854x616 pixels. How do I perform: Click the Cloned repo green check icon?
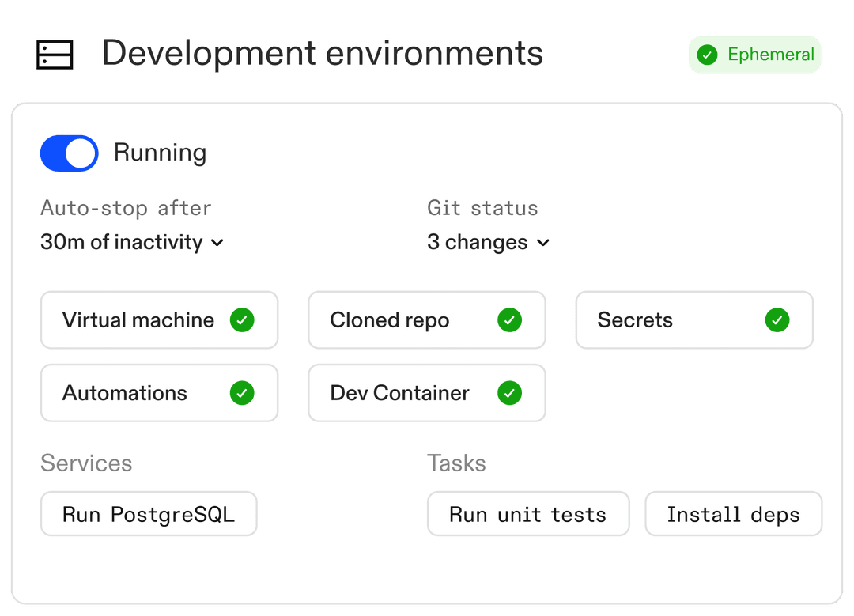point(509,320)
